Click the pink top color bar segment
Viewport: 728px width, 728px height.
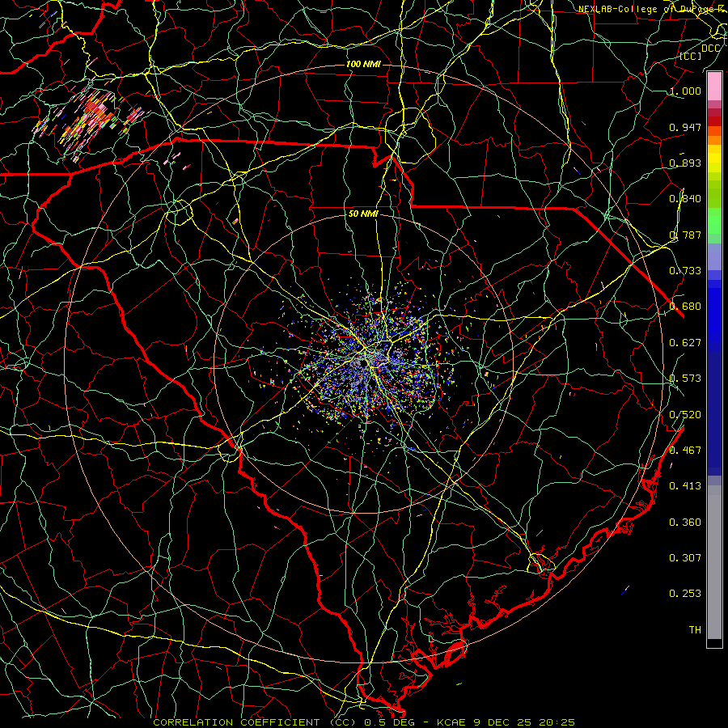coord(714,87)
